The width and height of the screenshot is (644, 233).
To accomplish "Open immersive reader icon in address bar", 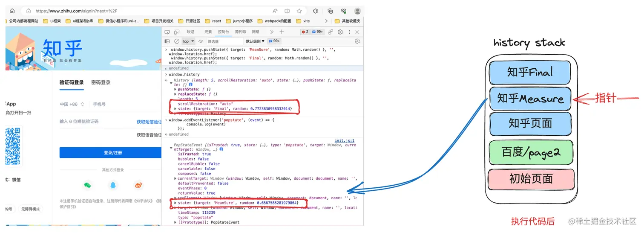I will tap(287, 11).
